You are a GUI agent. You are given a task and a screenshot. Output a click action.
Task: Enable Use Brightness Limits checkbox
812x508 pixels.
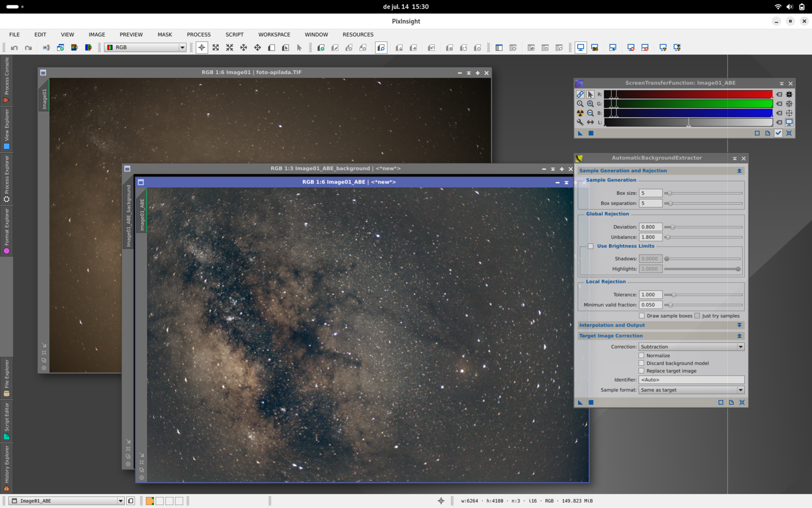[x=590, y=246]
